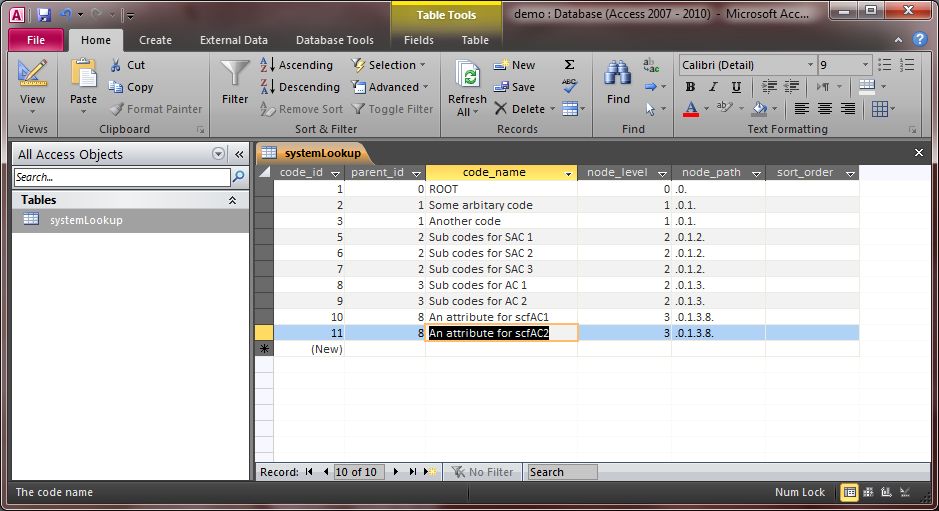The image size is (939, 511).
Task: Click the Go To arrow icon
Action: point(651,87)
